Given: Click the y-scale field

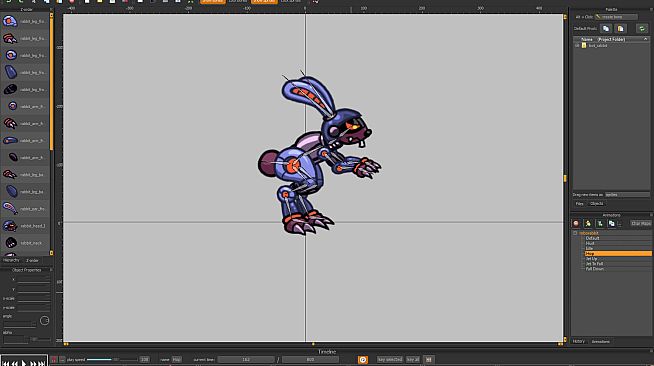Looking at the screenshot, I should (33, 308).
